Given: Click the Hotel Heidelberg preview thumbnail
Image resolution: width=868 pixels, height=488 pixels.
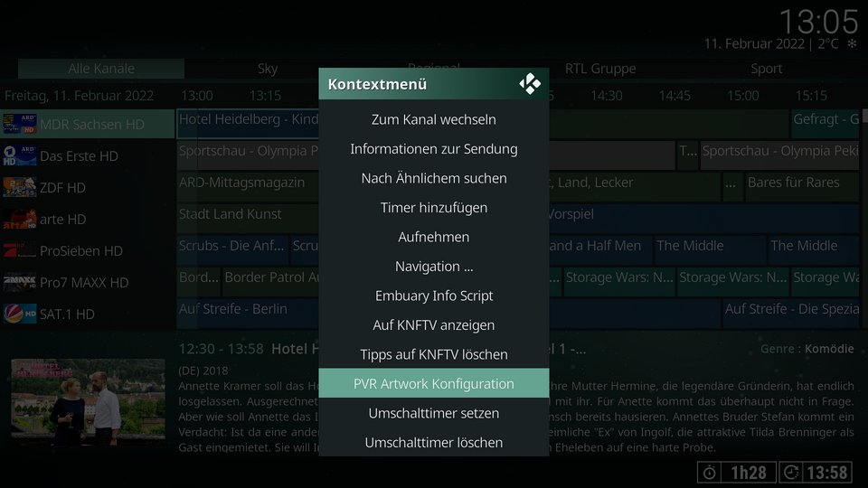Looking at the screenshot, I should tap(88, 402).
